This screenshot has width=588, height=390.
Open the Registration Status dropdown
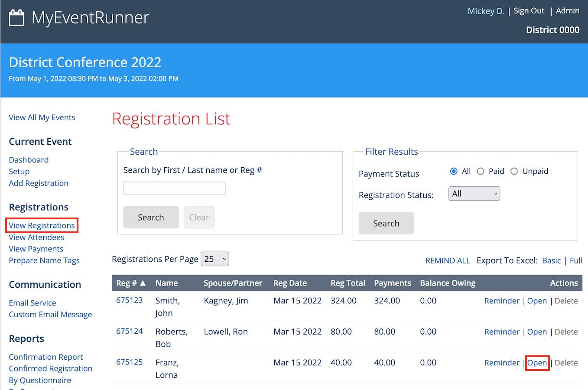(x=474, y=194)
